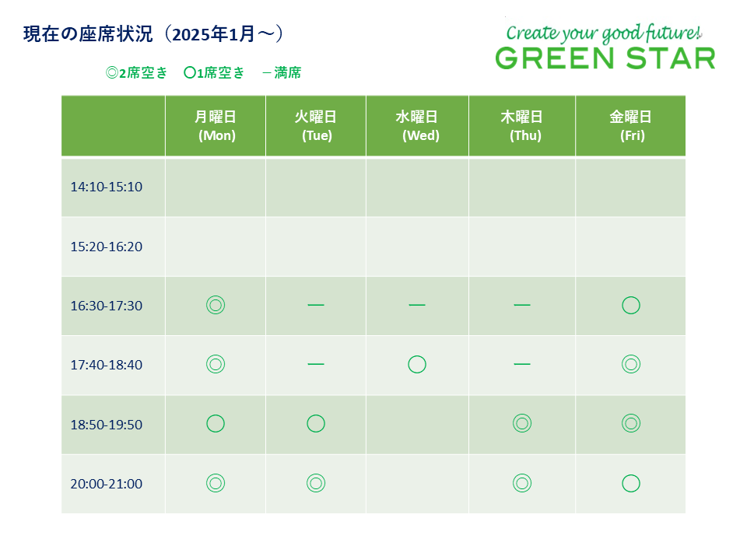Click the Tuesday 20:00-21:00 double circle
Viewport: 747px width, 560px height.
316,483
